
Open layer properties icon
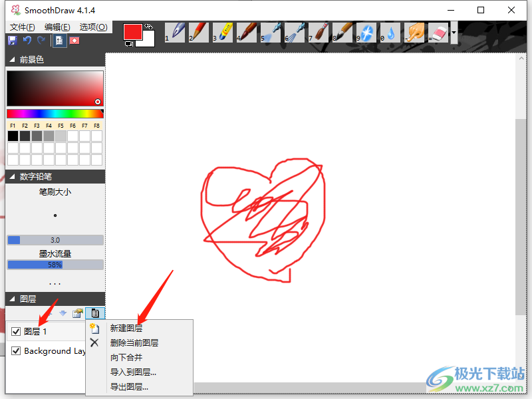(x=78, y=313)
